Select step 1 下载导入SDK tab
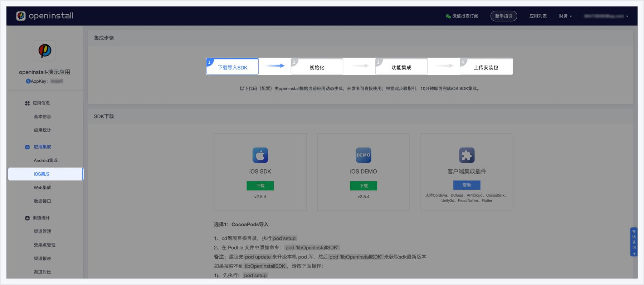644x285 pixels. coord(232,67)
